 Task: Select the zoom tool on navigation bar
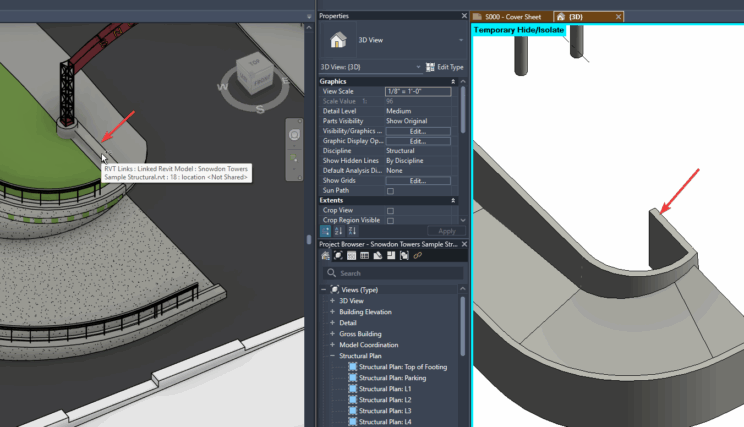pos(293,158)
